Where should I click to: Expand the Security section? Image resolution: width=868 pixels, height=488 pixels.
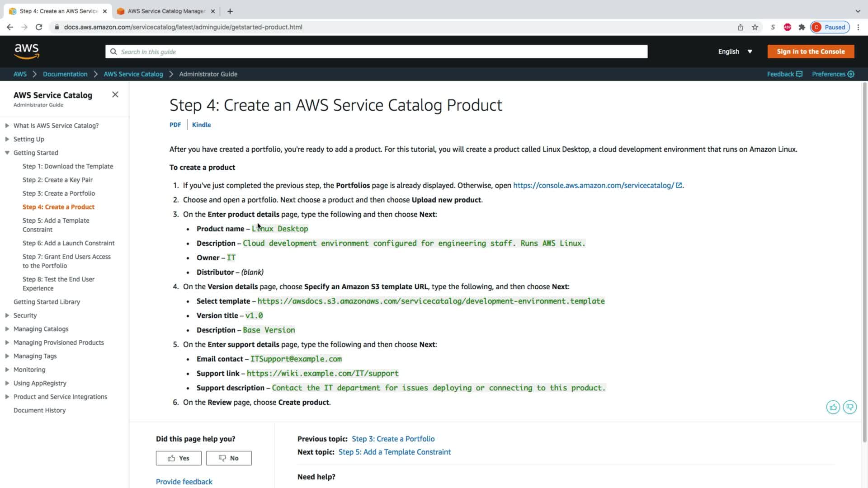[7, 315]
